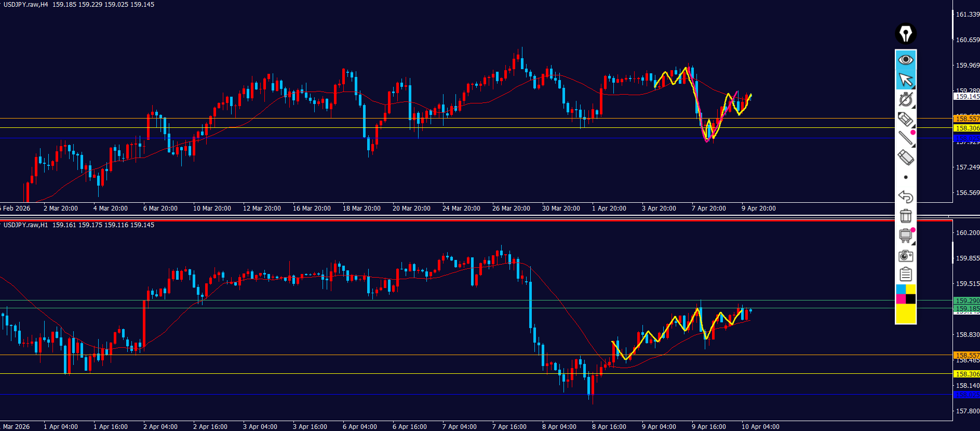Select the arrow cursor tool
Screen dimensions: 980x431
pos(905,80)
